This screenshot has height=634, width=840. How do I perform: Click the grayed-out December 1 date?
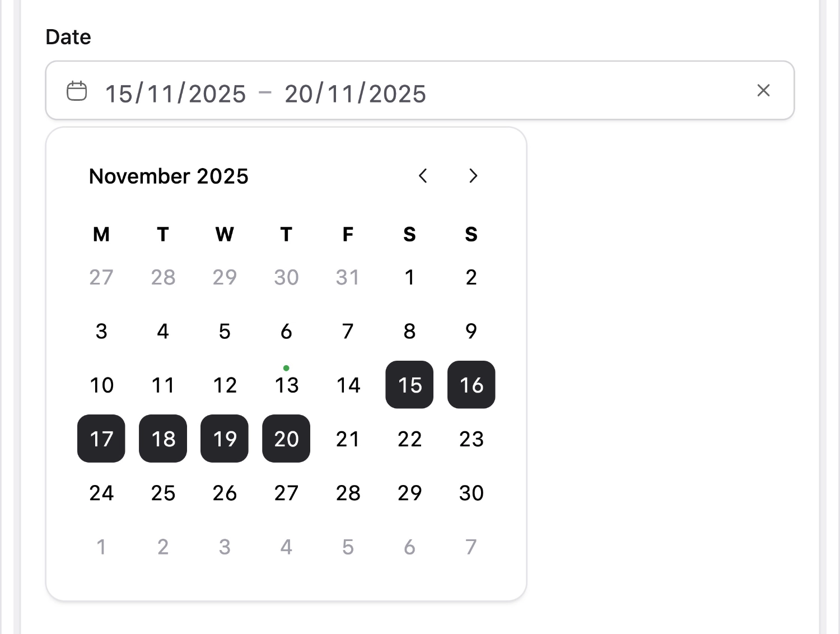pyautogui.click(x=101, y=547)
